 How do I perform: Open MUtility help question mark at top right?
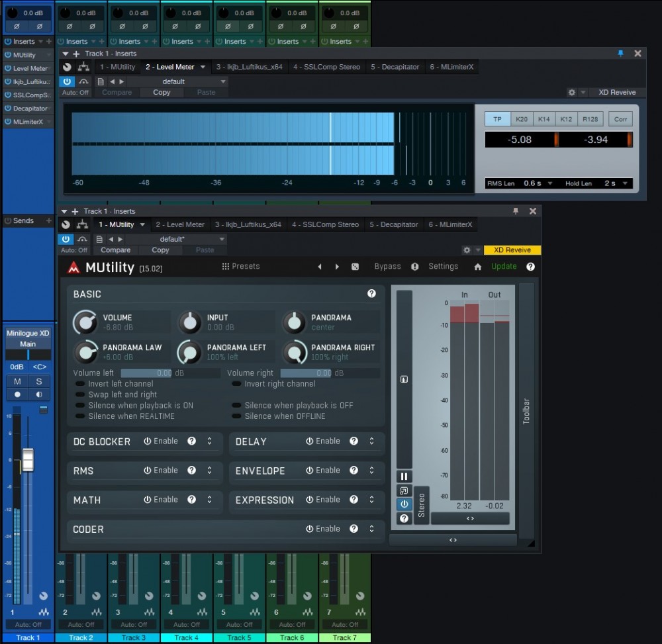click(530, 267)
